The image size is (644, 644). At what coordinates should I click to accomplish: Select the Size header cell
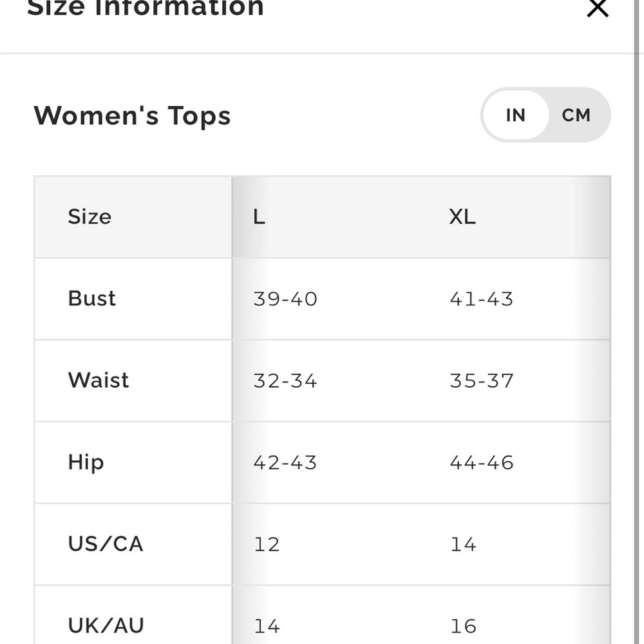[90, 217]
